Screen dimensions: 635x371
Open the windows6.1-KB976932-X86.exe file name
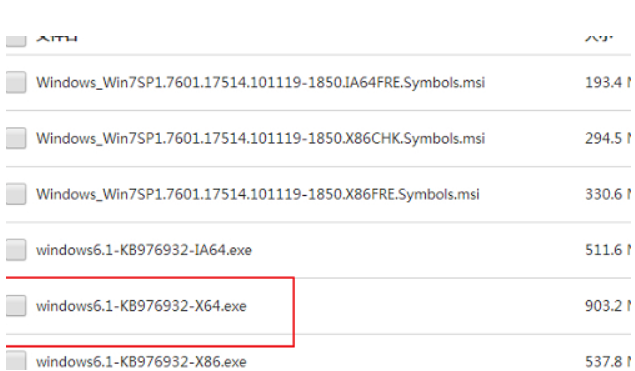point(141,361)
